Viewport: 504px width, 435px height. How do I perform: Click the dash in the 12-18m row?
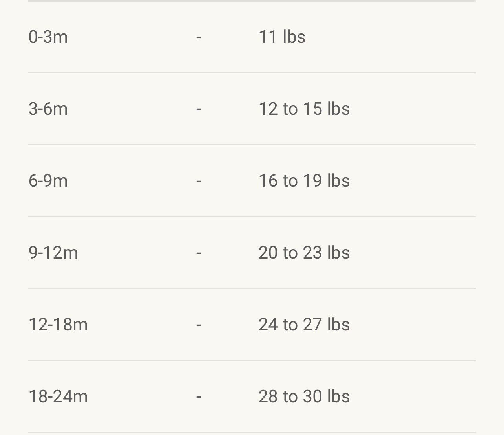199,325
